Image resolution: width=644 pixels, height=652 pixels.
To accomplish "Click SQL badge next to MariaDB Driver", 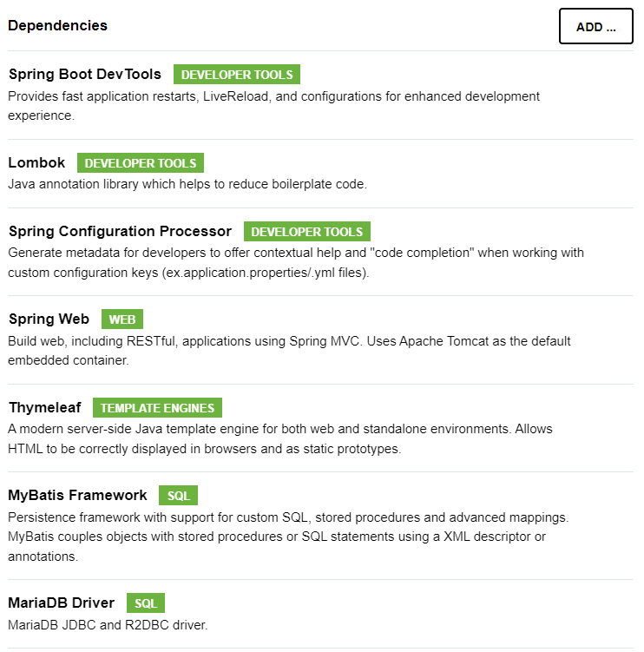I will (146, 603).
